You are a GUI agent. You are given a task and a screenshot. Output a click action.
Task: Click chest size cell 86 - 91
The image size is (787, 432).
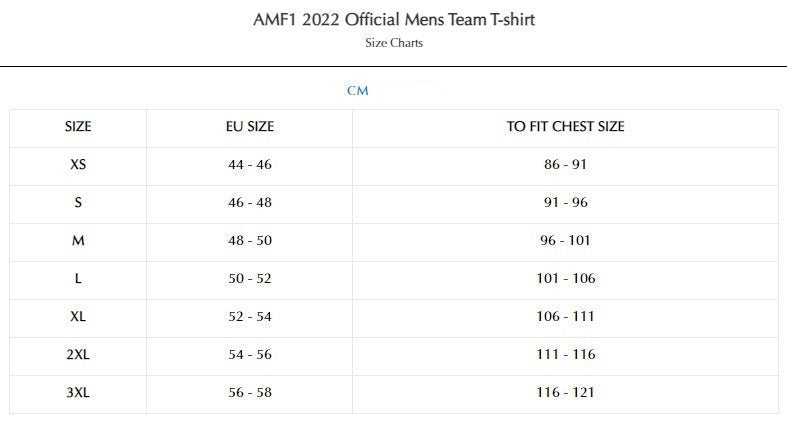click(x=565, y=164)
